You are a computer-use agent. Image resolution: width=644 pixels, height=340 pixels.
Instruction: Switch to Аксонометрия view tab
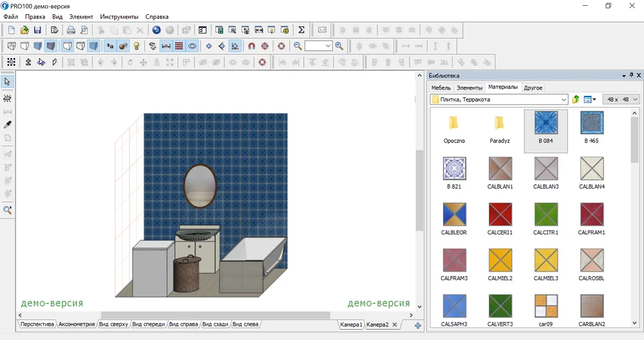(x=76, y=325)
